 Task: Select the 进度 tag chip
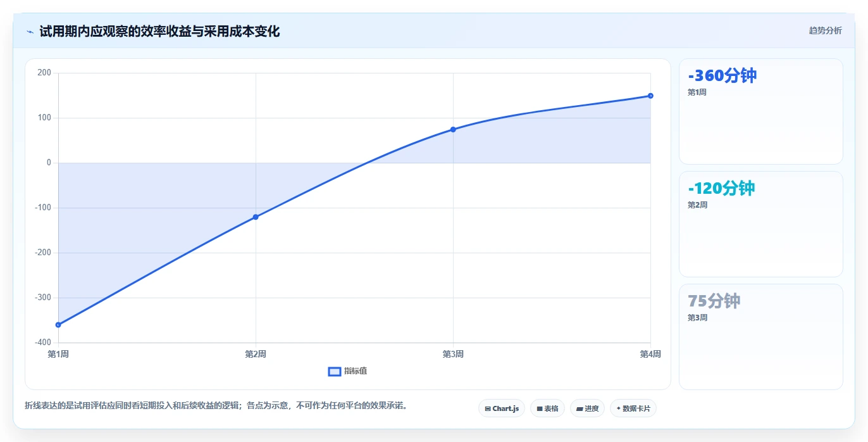click(x=587, y=408)
